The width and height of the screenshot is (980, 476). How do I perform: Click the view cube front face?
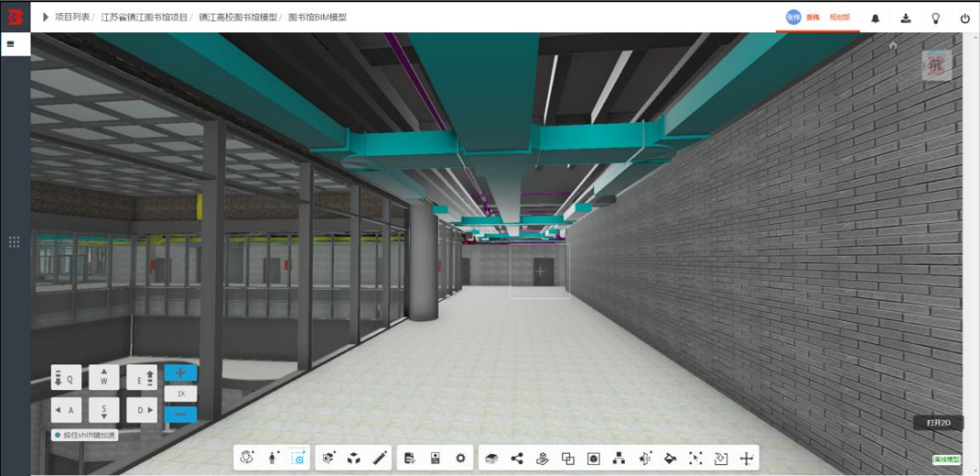(x=937, y=65)
